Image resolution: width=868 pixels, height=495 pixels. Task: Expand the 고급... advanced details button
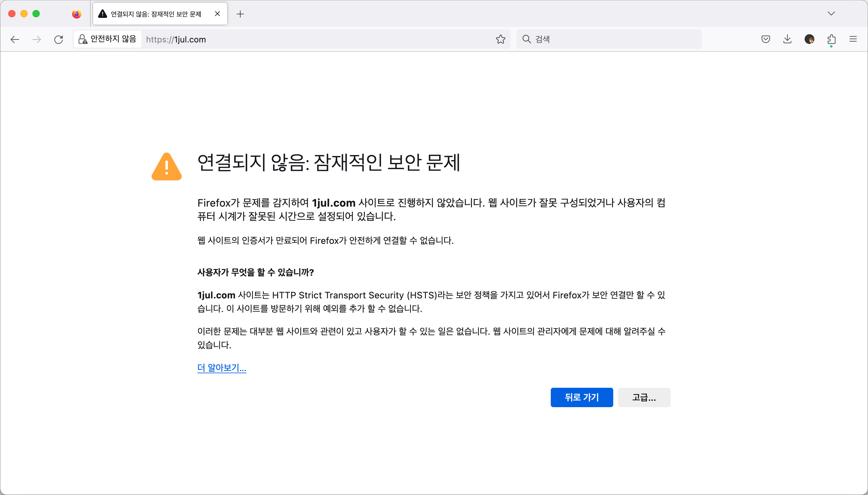644,397
